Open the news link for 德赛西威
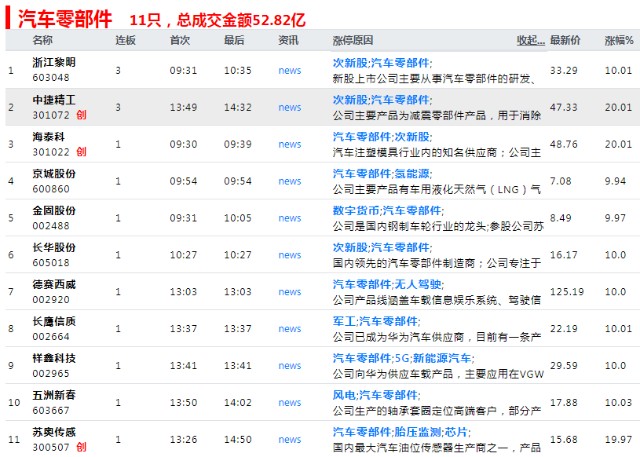 click(x=290, y=292)
